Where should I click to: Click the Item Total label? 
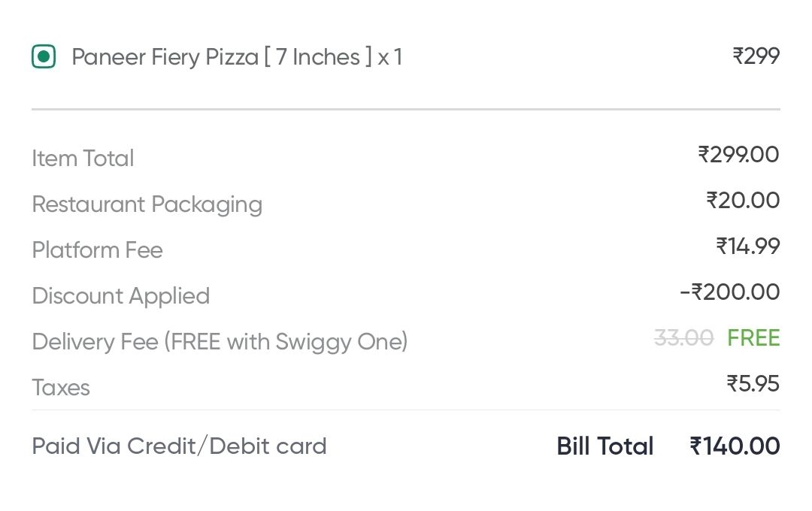click(x=83, y=159)
